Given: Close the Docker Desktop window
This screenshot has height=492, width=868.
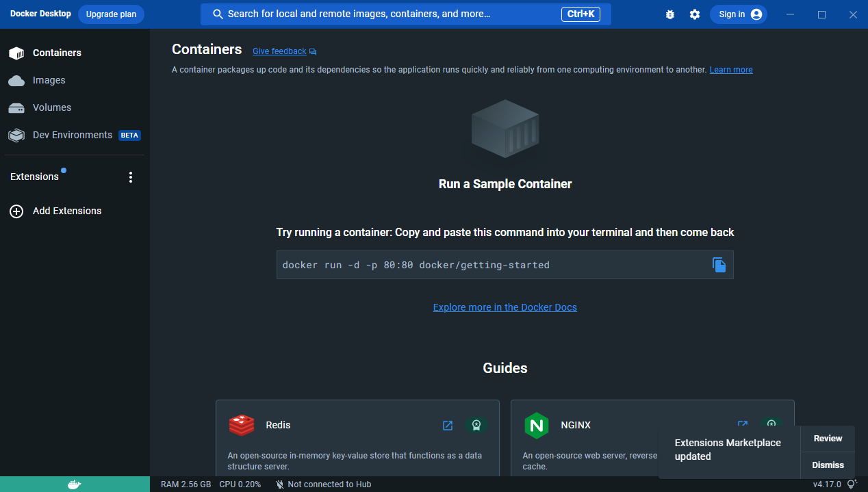Looking at the screenshot, I should [853, 14].
